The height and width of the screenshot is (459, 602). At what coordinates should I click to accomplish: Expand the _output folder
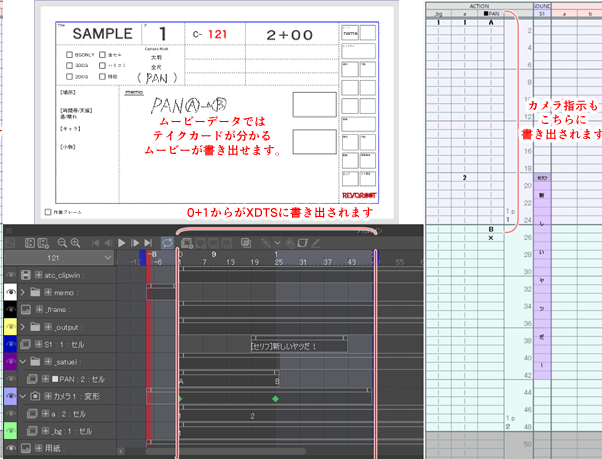(x=23, y=327)
